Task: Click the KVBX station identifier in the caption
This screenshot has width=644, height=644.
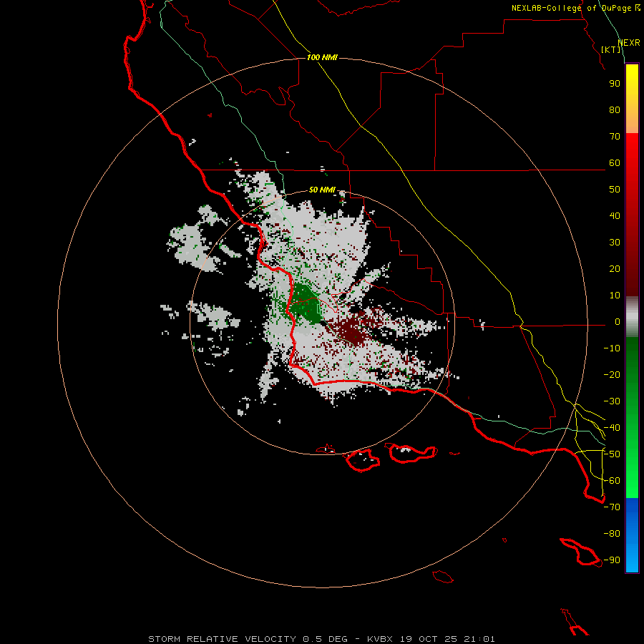Action: (380, 639)
